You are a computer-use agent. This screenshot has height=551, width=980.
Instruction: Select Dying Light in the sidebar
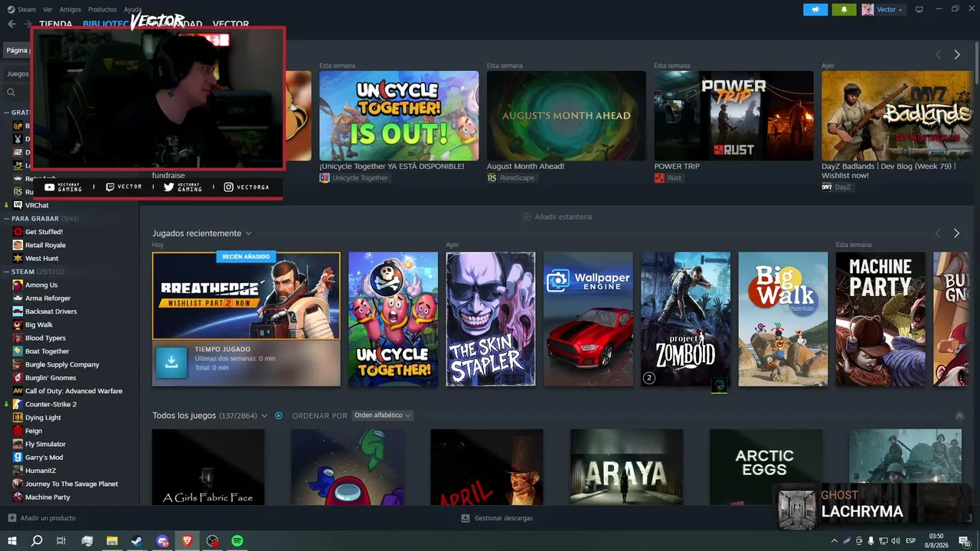click(x=43, y=418)
